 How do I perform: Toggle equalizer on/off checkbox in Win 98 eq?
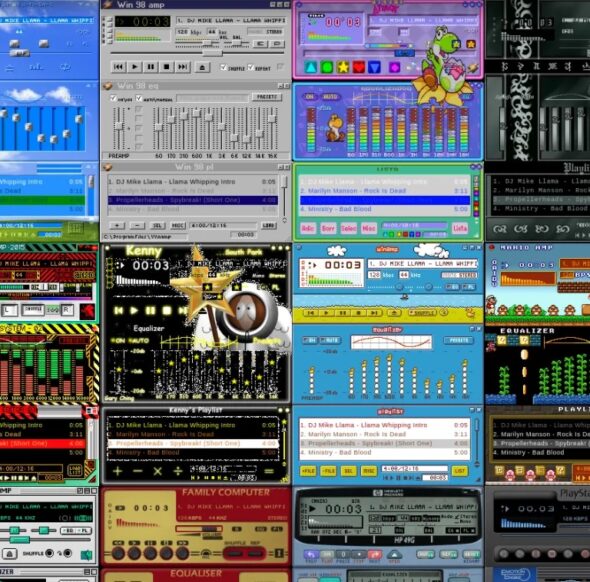tap(113, 98)
